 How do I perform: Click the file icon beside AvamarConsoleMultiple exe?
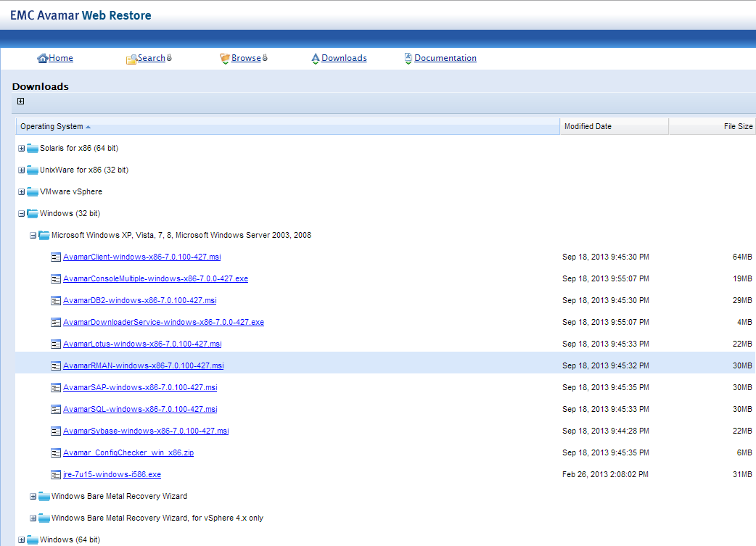[56, 278]
